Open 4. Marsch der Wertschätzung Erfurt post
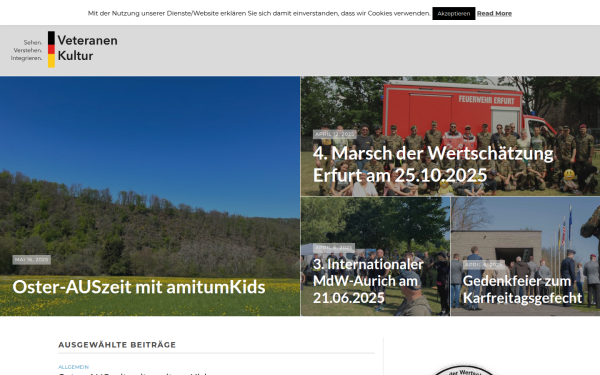The height and width of the screenshot is (375, 600). coord(433,164)
